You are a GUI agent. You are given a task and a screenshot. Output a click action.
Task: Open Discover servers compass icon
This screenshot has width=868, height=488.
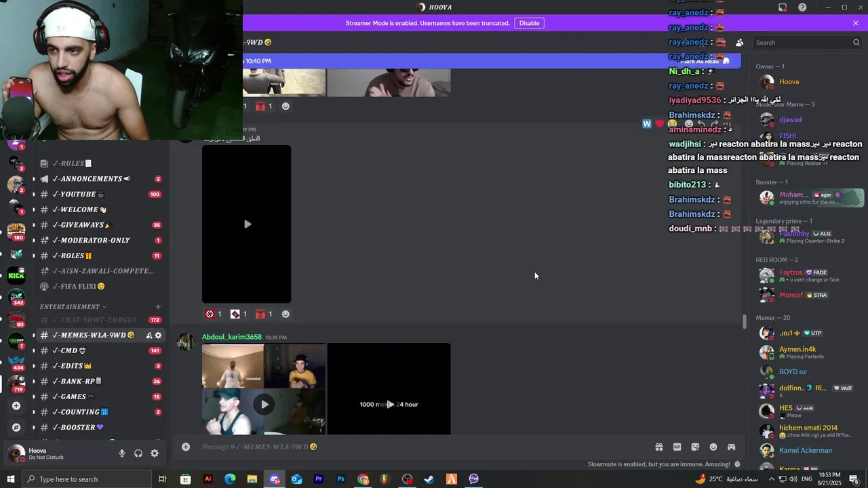[x=16, y=428]
